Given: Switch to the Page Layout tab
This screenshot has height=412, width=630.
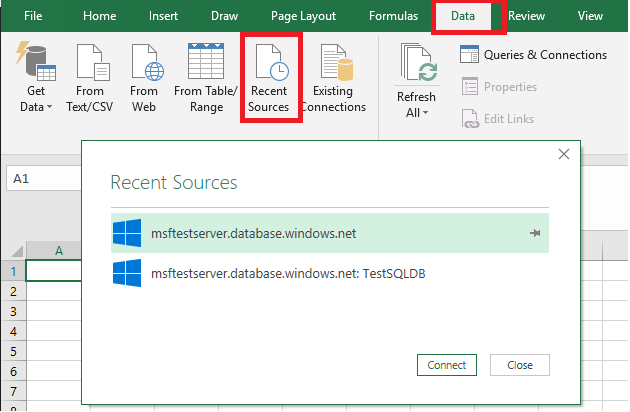Looking at the screenshot, I should [303, 16].
